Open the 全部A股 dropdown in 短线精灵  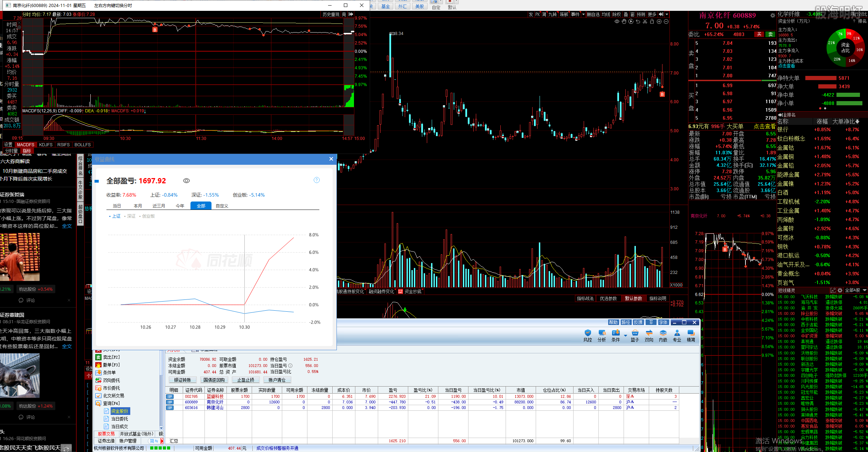(856, 290)
